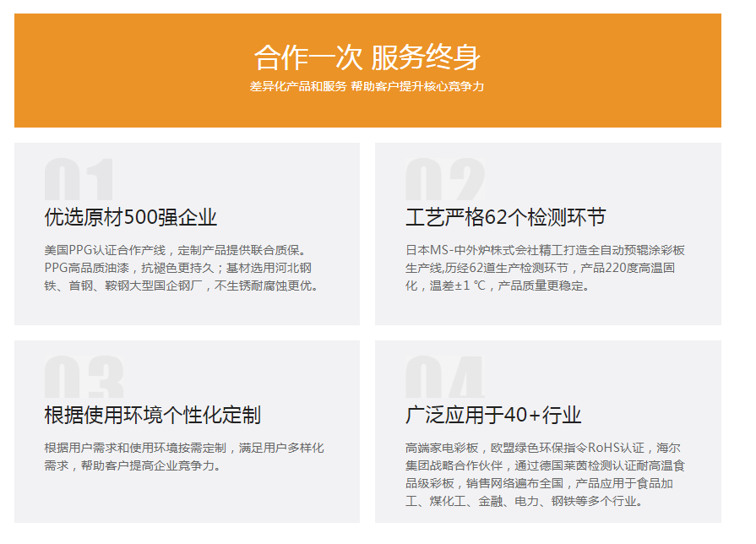Click the faded 04 number graphic

pos(444,378)
